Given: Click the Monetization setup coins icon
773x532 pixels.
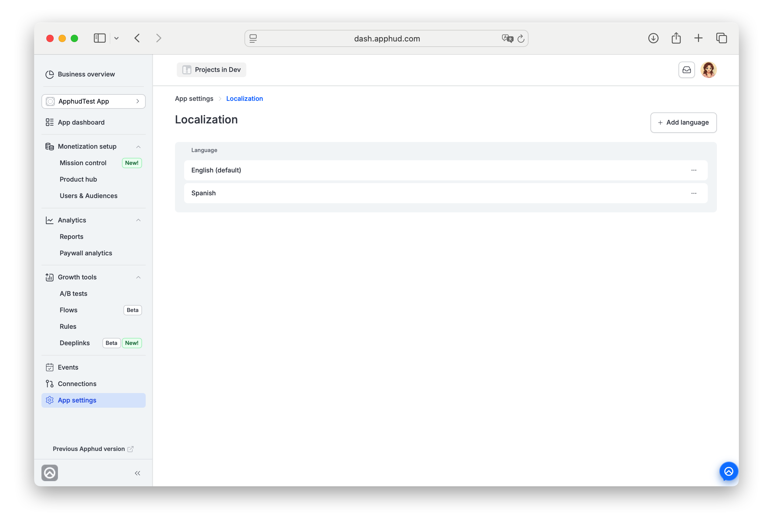Looking at the screenshot, I should click(x=50, y=147).
